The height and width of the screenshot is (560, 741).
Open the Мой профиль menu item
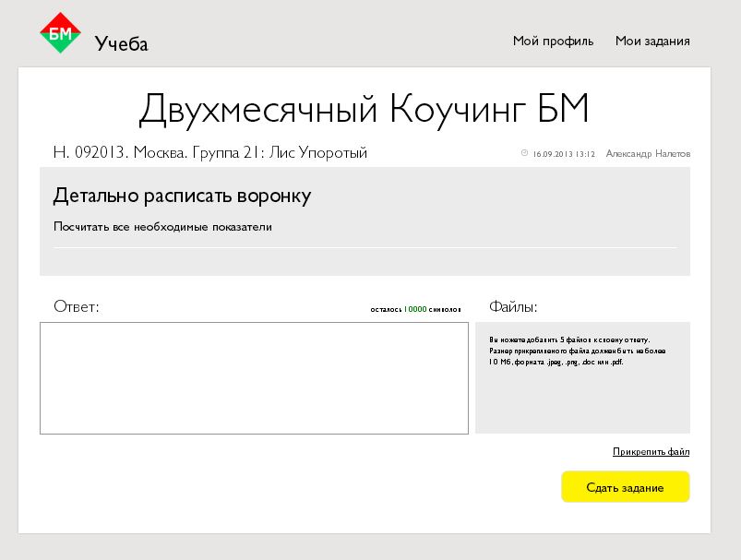[553, 42]
